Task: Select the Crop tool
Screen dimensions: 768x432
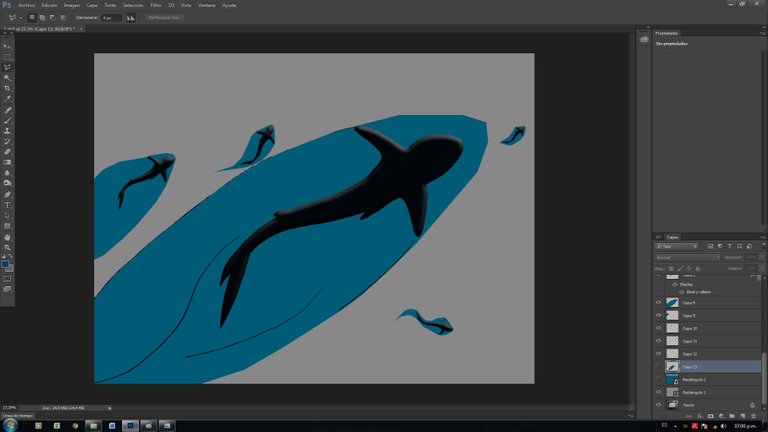Action: [8, 88]
